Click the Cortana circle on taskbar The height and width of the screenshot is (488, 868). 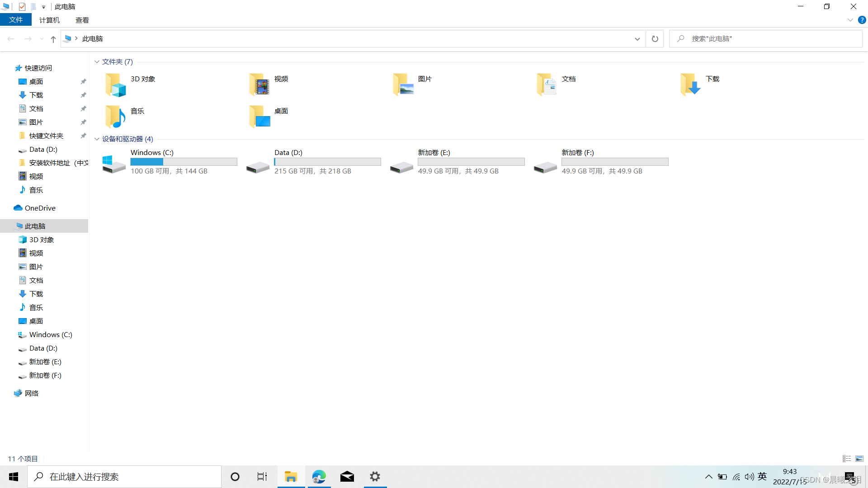[x=235, y=477]
